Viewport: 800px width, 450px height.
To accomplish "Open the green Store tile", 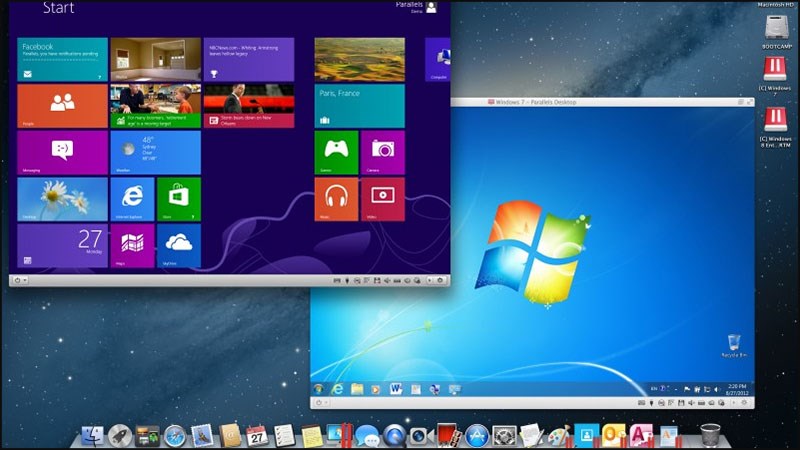I will click(179, 199).
